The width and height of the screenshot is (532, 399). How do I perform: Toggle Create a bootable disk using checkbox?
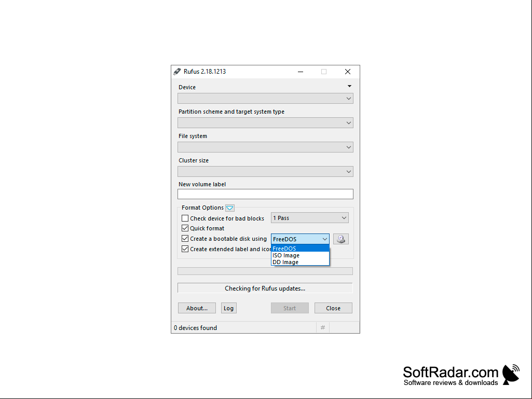(x=185, y=239)
